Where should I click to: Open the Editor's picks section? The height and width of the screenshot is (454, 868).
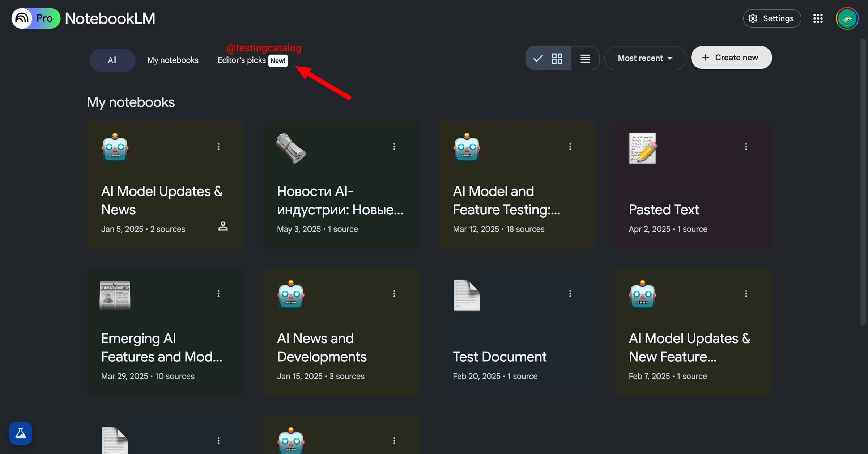tap(242, 60)
